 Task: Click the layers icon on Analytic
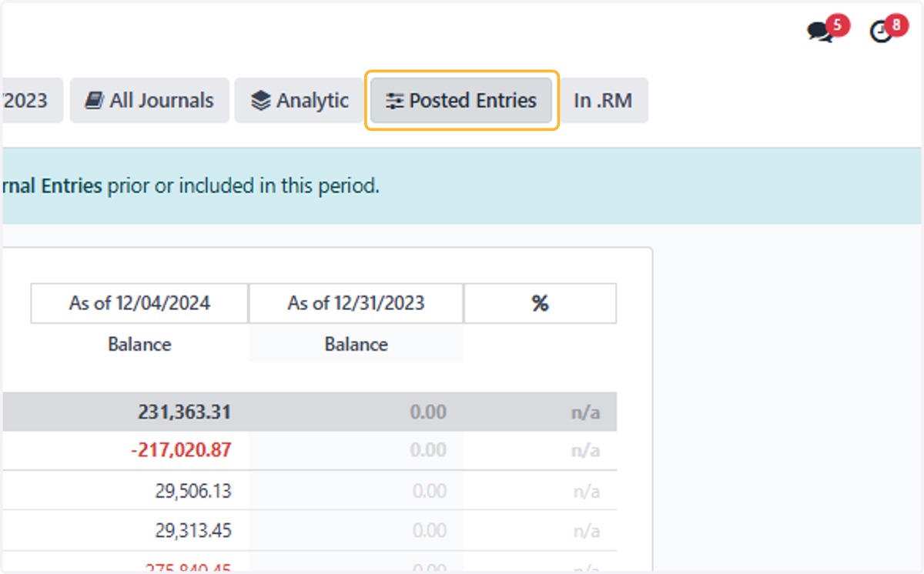(x=261, y=101)
